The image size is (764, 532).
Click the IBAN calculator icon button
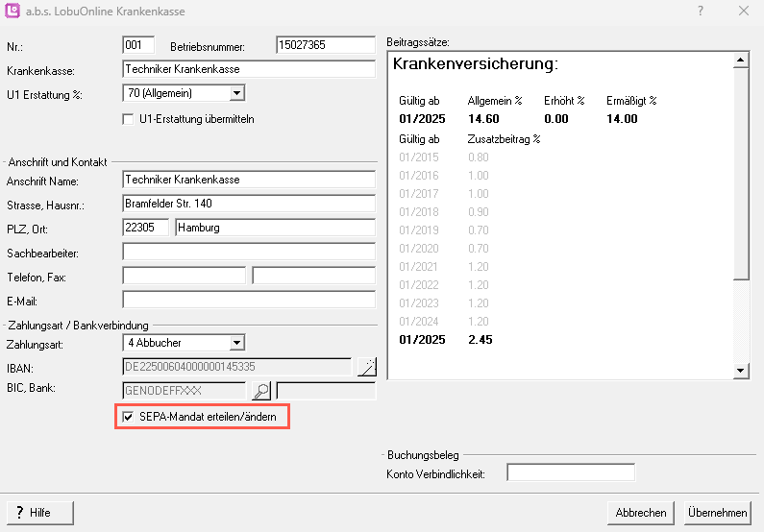click(x=366, y=366)
